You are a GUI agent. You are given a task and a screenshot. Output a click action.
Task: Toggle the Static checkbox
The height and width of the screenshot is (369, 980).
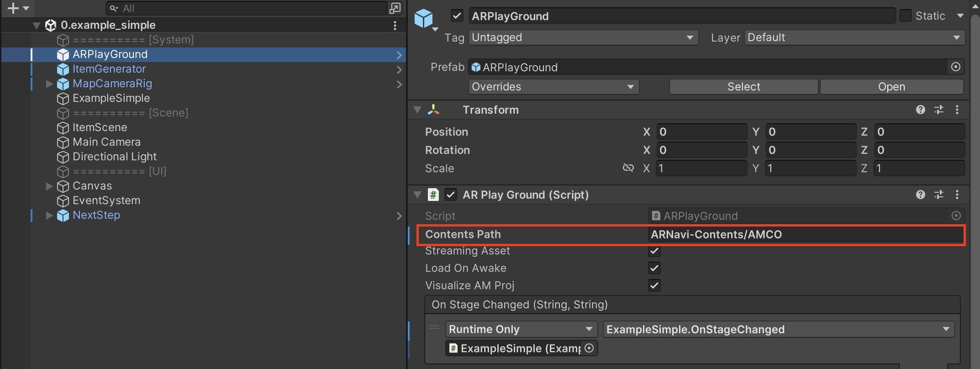[x=905, y=16]
